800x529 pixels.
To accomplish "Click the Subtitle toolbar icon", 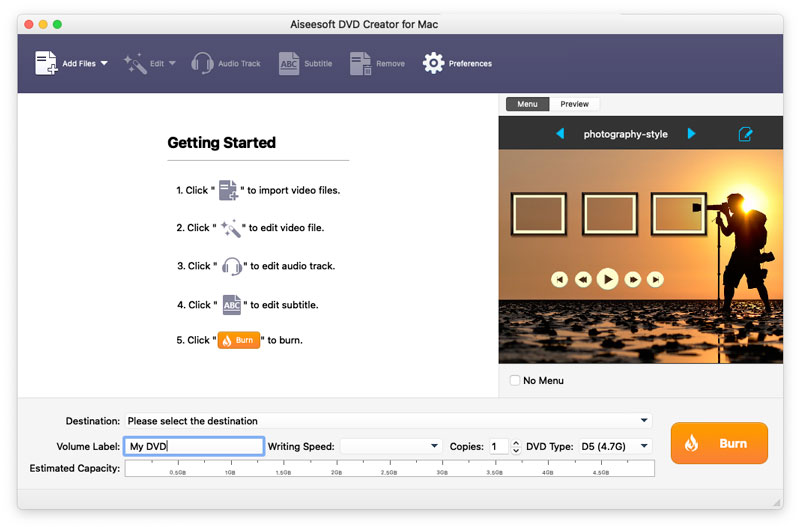I will click(x=289, y=63).
